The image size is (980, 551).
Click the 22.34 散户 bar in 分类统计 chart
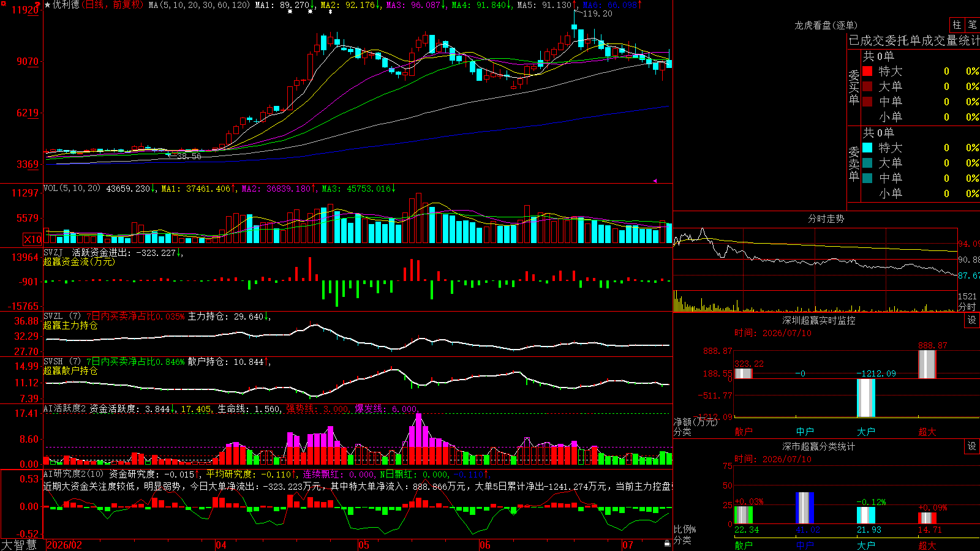click(744, 515)
